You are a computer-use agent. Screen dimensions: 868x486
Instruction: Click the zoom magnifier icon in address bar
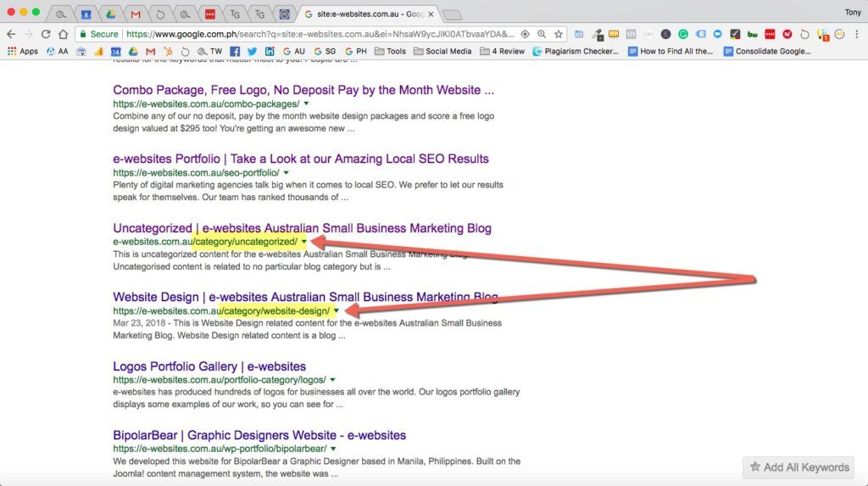542,35
